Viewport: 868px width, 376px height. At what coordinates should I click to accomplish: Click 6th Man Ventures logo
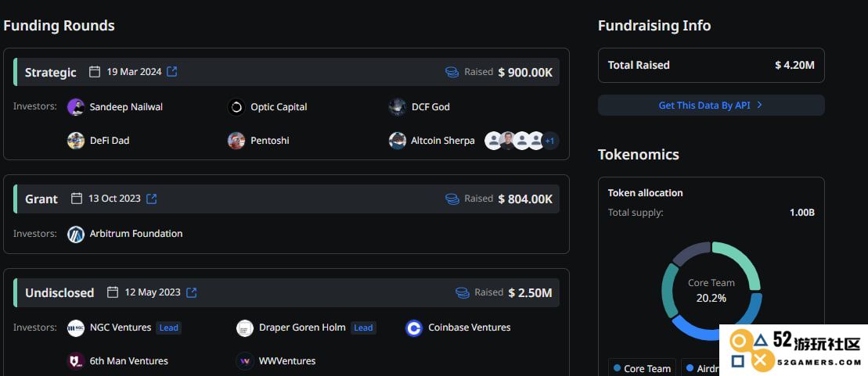tap(76, 361)
